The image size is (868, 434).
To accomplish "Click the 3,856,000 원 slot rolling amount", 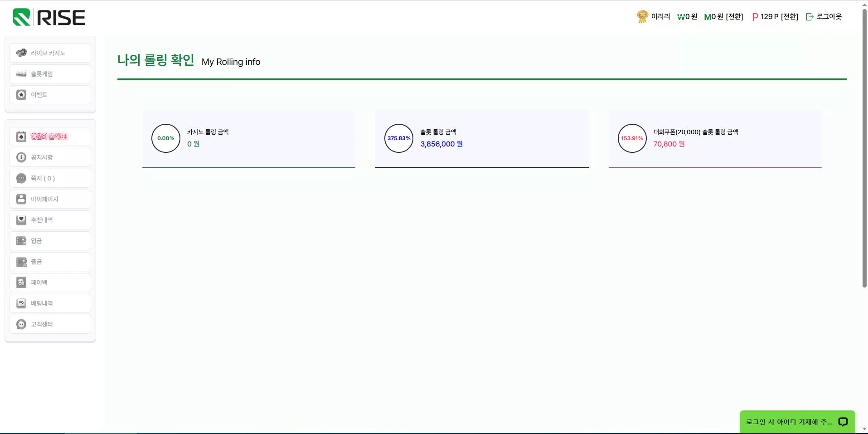I will 441,144.
